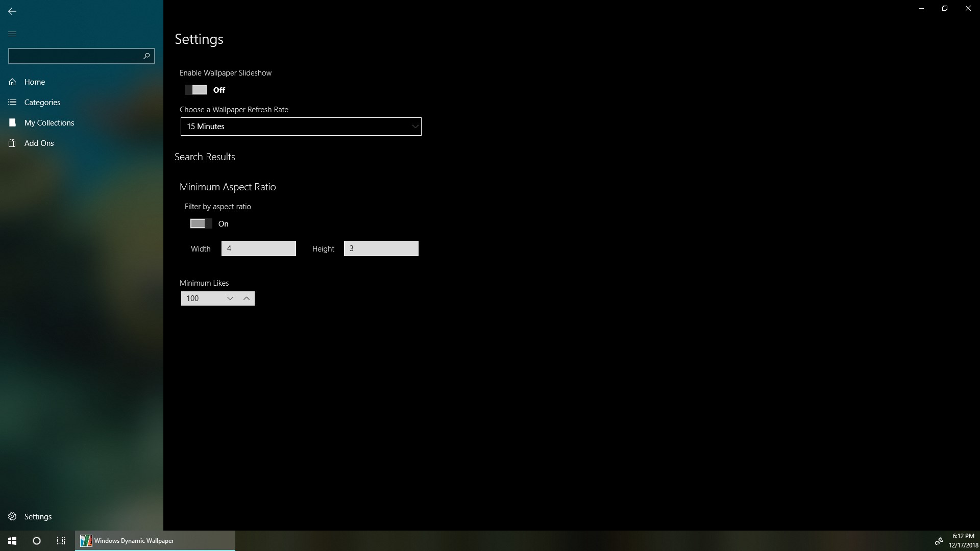The width and height of the screenshot is (980, 551).
Task: Open the Wallpaper Refresh Rate dropdown
Action: (301, 127)
